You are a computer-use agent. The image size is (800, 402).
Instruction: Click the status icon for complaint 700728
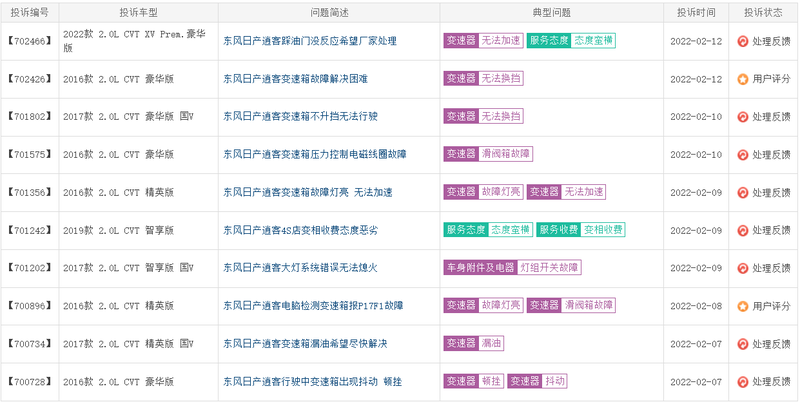743,382
